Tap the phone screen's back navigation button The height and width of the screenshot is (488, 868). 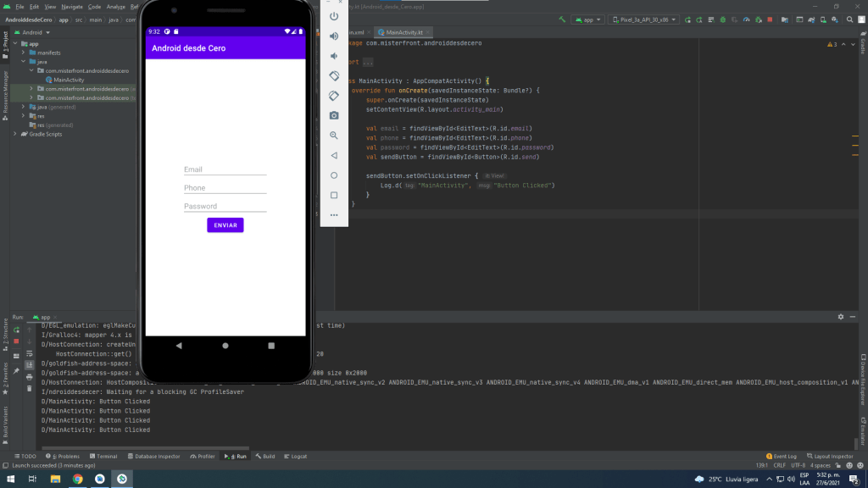coord(179,346)
